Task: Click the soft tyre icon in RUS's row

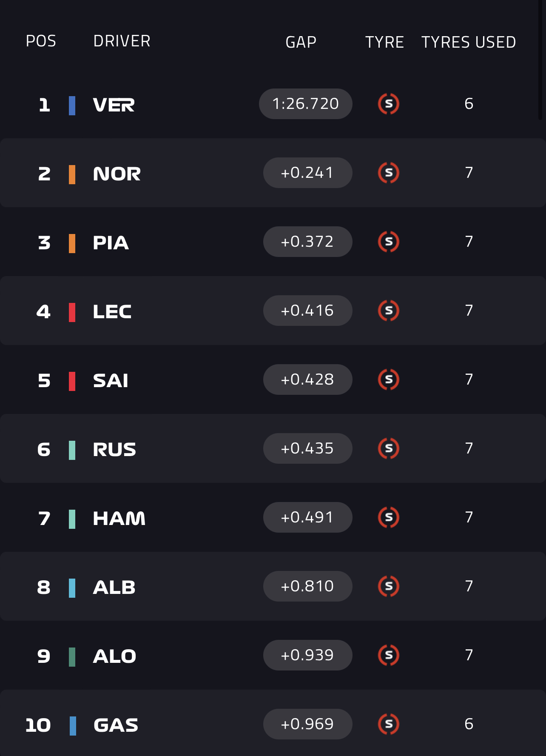Action: click(388, 448)
